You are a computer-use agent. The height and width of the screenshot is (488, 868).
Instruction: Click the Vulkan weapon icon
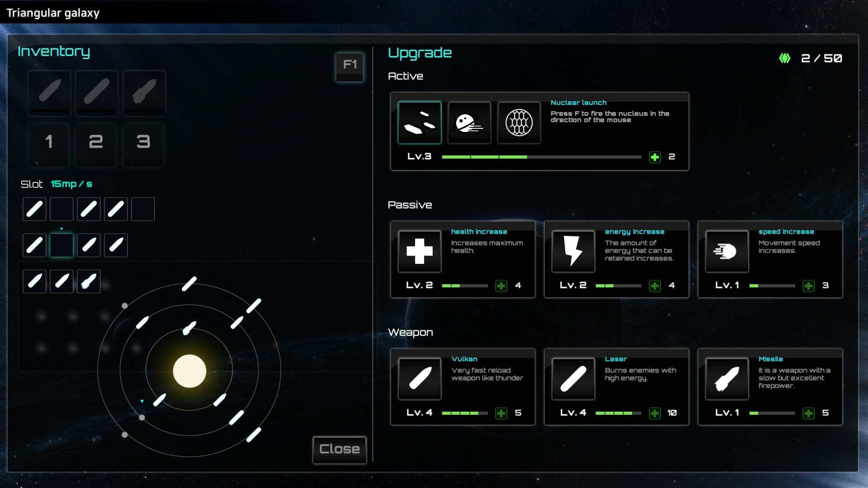(419, 377)
